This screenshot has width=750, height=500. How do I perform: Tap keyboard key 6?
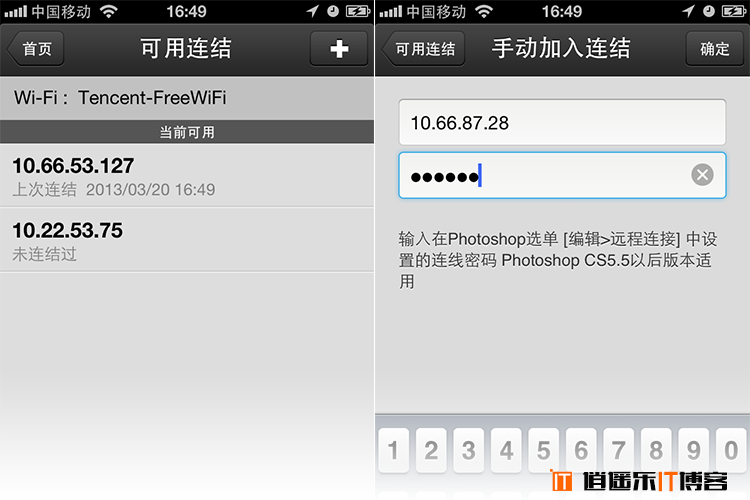point(581,450)
